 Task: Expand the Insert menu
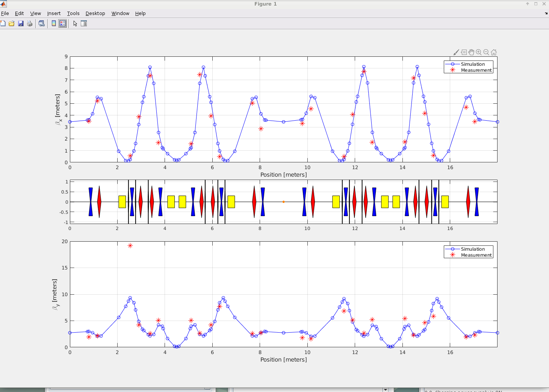54,13
